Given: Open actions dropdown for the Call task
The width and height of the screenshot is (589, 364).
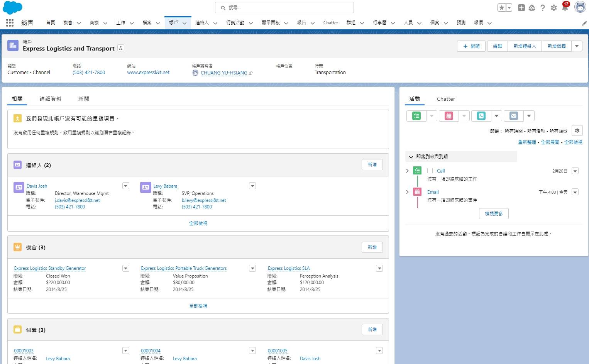Looking at the screenshot, I should pyautogui.click(x=575, y=171).
